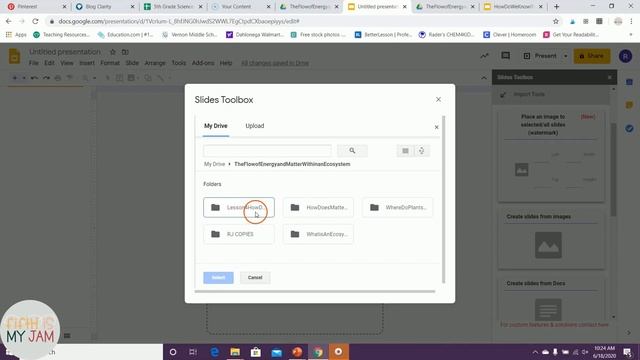Click the Untitled presentation title
The image size is (640, 360).
coord(64,52)
